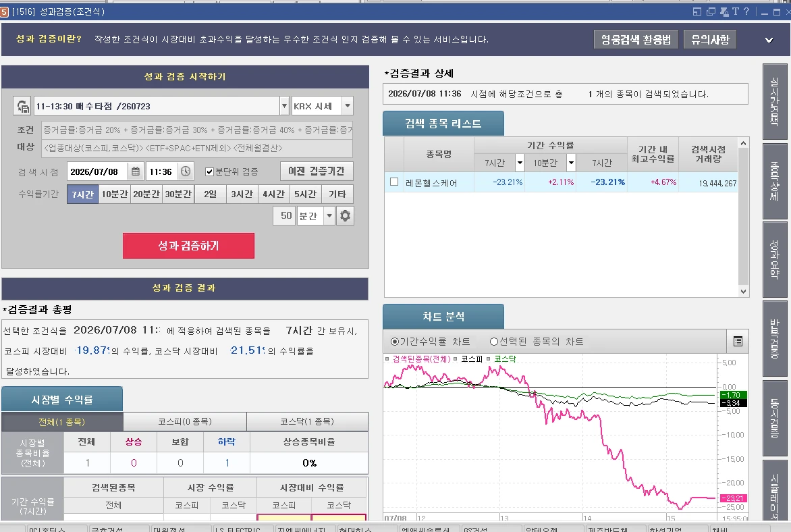Select the 5시간 period tab
Image resolution: width=791 pixels, height=532 pixels.
[305, 194]
